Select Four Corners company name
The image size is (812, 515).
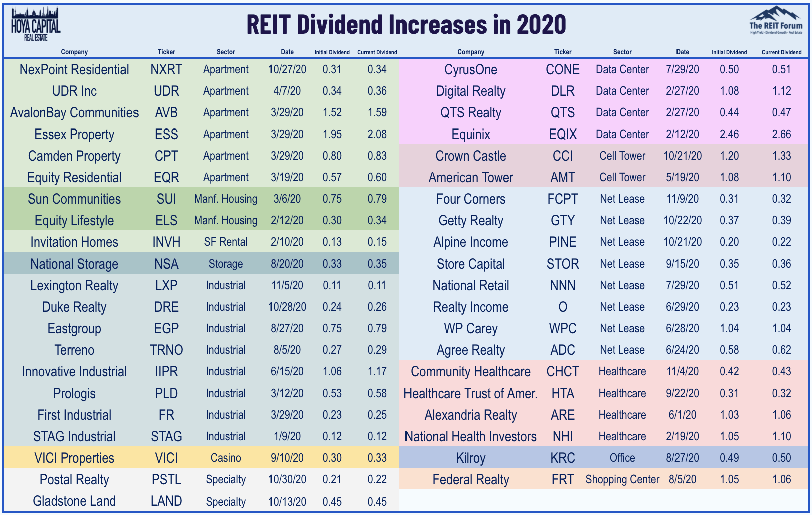471,199
